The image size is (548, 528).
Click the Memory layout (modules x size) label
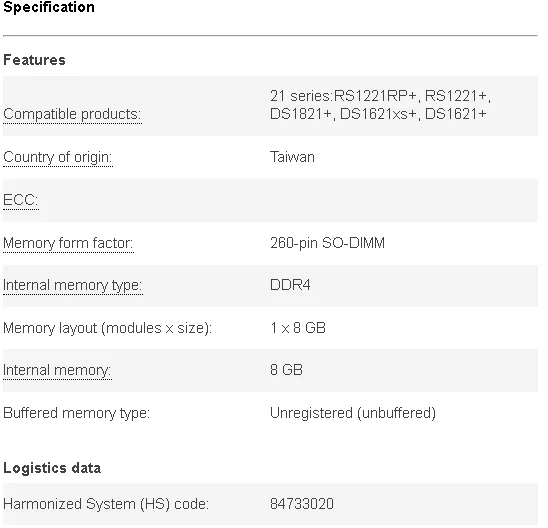[107, 328]
